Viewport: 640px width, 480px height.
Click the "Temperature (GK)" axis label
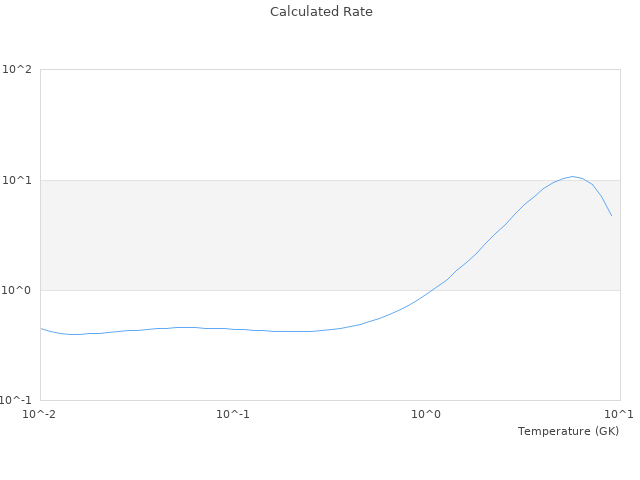click(x=568, y=431)
